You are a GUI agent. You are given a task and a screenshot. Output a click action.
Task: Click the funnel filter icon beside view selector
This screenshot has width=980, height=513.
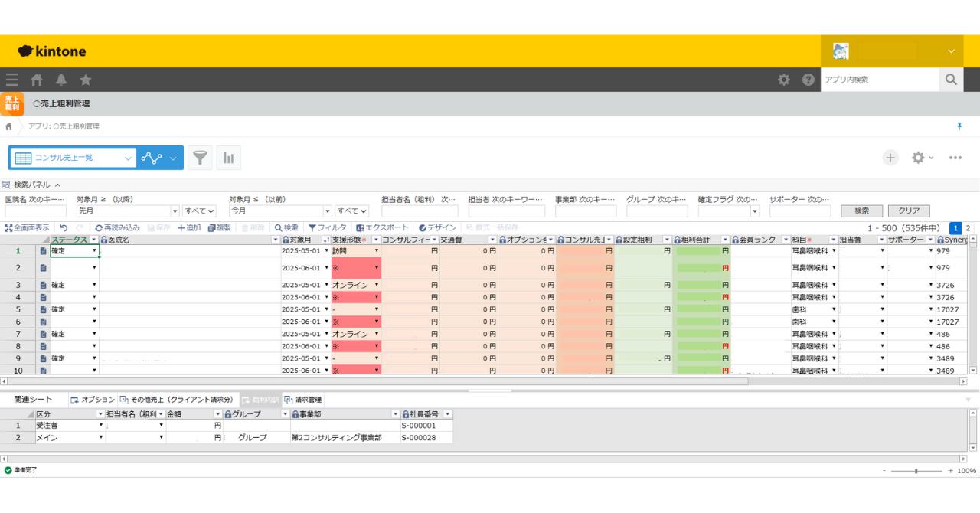pyautogui.click(x=200, y=158)
